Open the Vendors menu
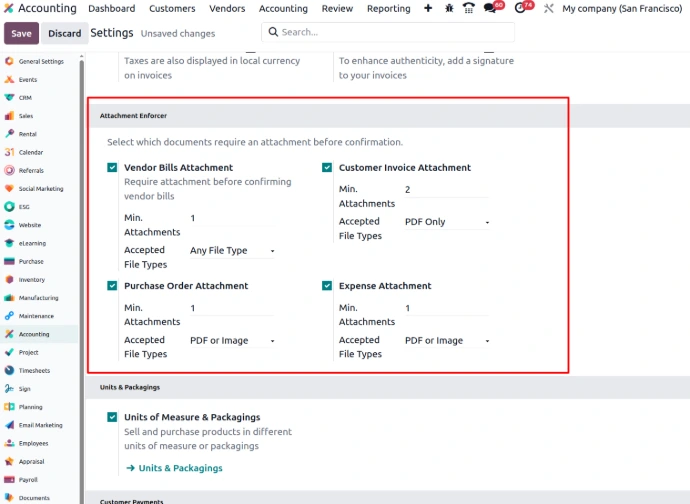The height and width of the screenshot is (504, 690). (227, 8)
